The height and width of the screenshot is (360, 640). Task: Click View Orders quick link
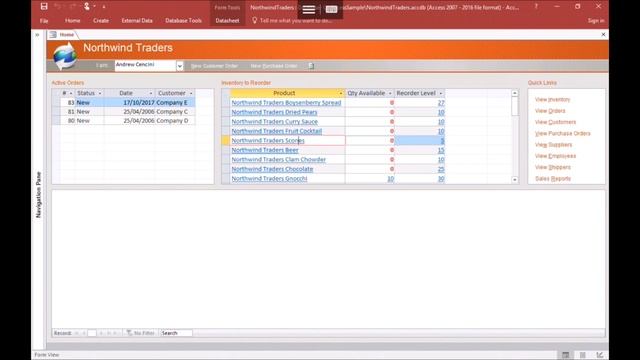(x=550, y=111)
